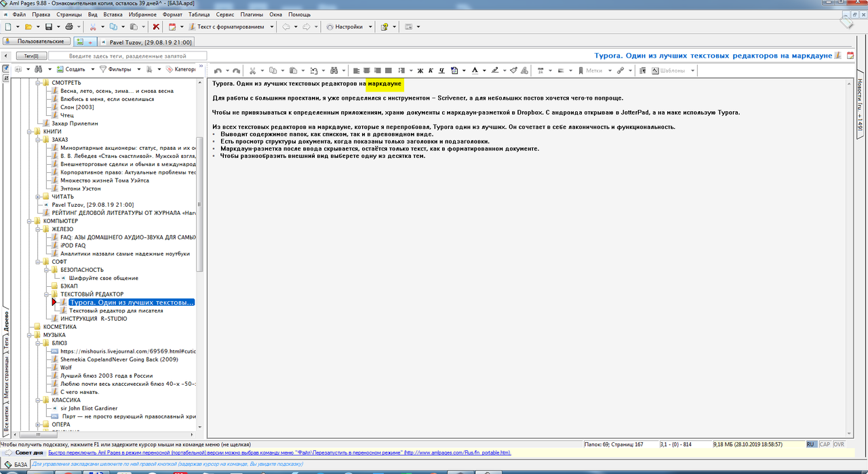The image size is (868, 474).
Task: Open the Файл menu
Action: pos(19,14)
